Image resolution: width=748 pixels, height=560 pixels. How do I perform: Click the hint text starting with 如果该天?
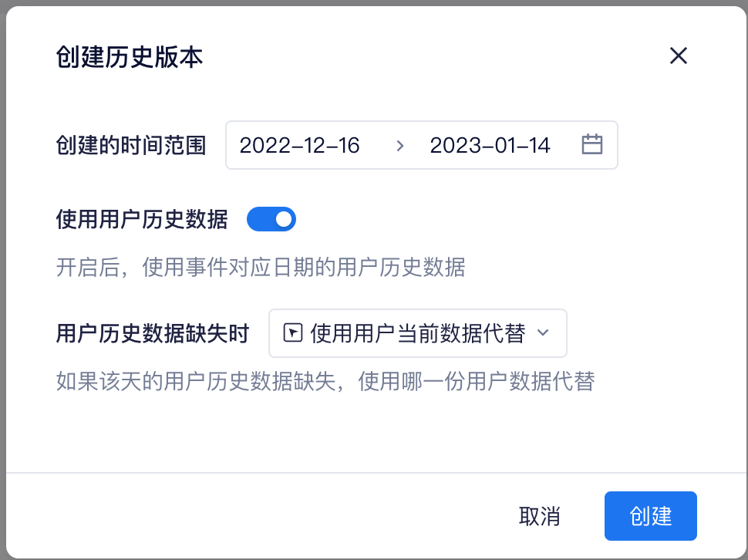click(325, 382)
